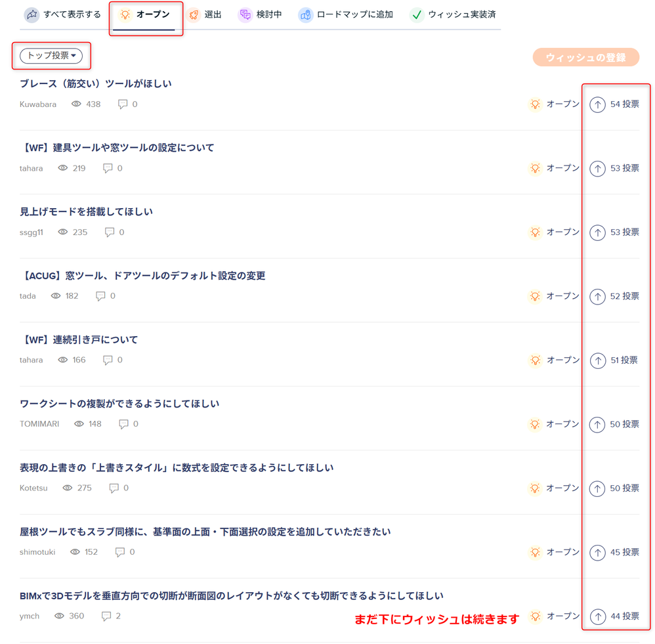This screenshot has width=655, height=644.
Task: Show the ウィッシュ実装済 tab
Action: click(453, 14)
